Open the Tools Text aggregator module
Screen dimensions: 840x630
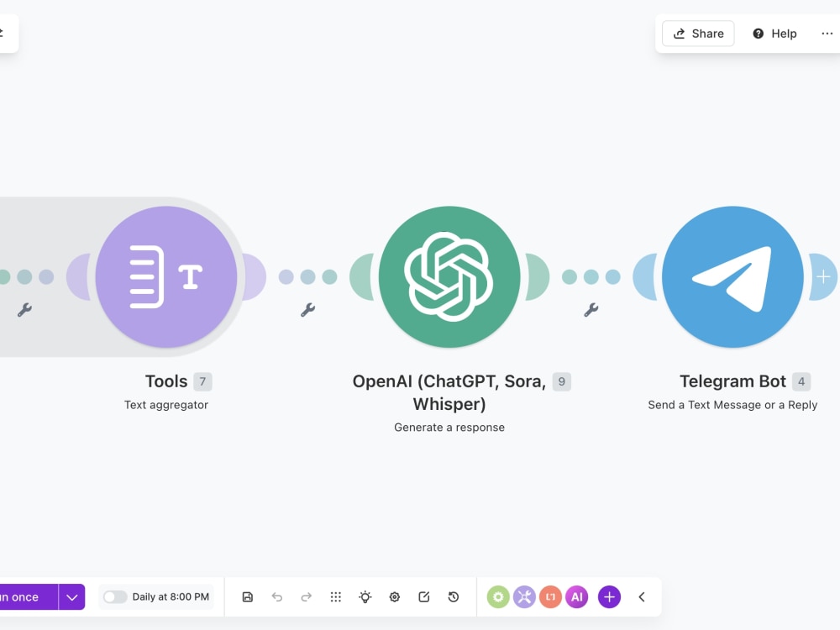(166, 277)
